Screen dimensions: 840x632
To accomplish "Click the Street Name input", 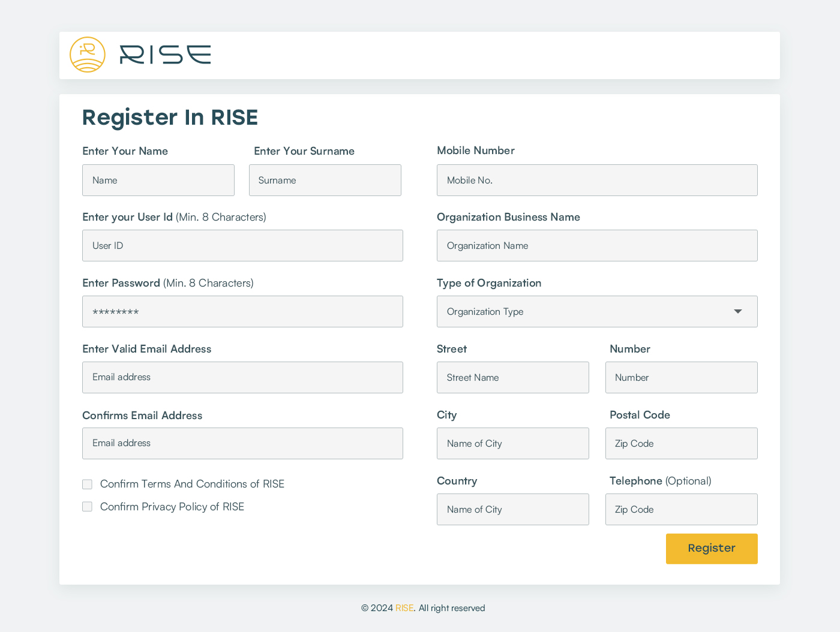I will pyautogui.click(x=512, y=378).
